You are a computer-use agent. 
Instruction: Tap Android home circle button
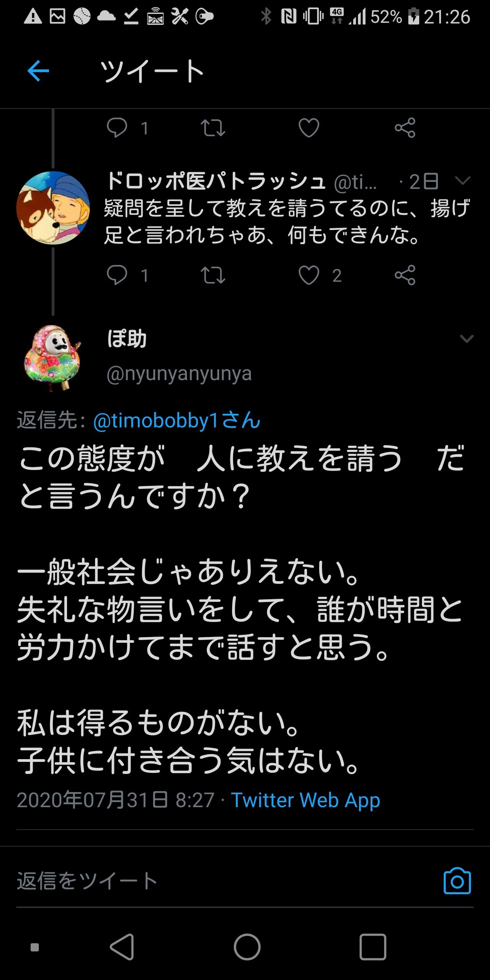(247, 947)
